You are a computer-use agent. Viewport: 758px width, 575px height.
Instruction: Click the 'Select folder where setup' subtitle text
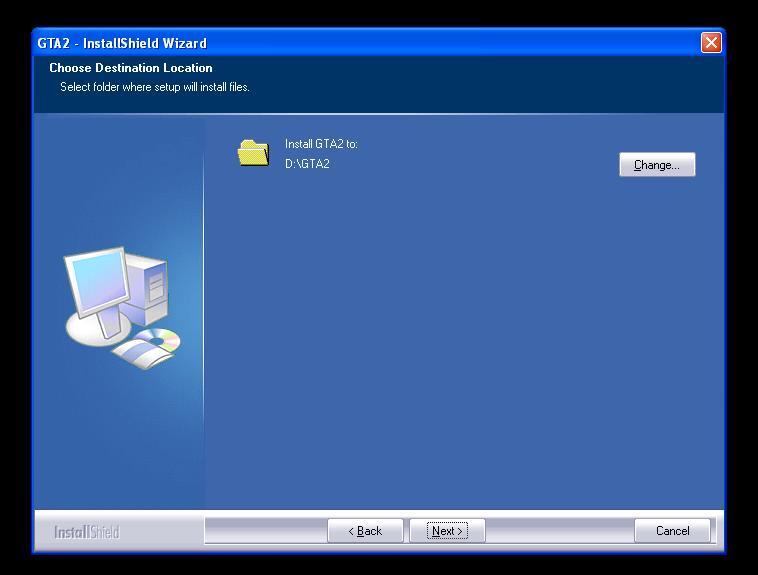point(155,87)
